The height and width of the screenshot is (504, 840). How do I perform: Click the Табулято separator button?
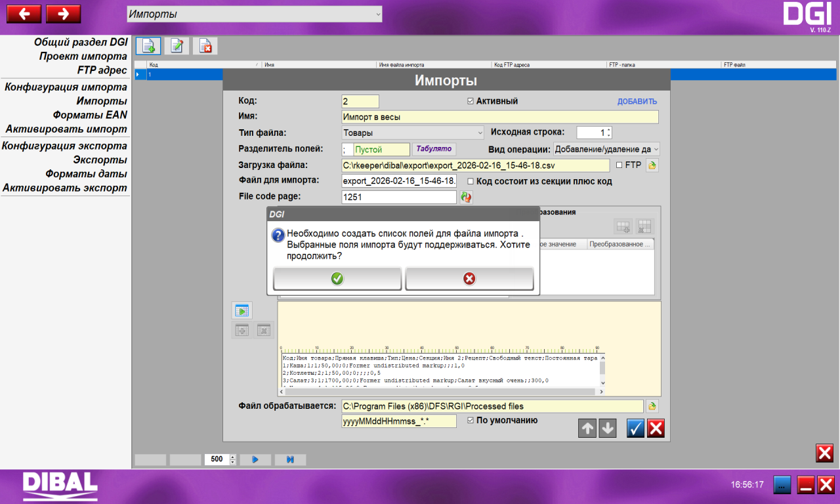tap(432, 149)
